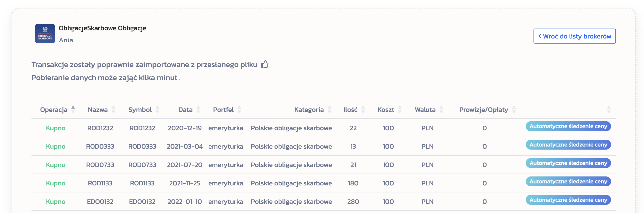644x213 pixels.
Task: Toggle automatic price tracking for ROD0733 row
Action: pyautogui.click(x=568, y=163)
